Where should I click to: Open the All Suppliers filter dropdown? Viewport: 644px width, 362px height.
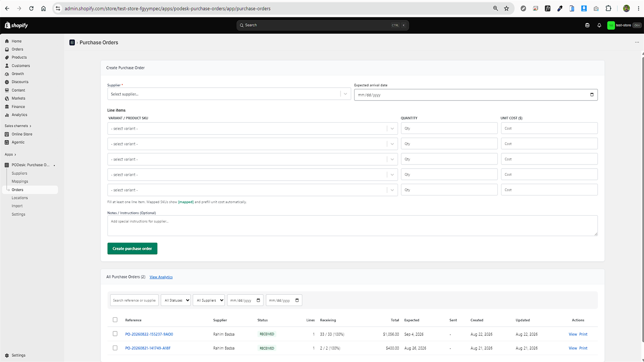pos(209,300)
